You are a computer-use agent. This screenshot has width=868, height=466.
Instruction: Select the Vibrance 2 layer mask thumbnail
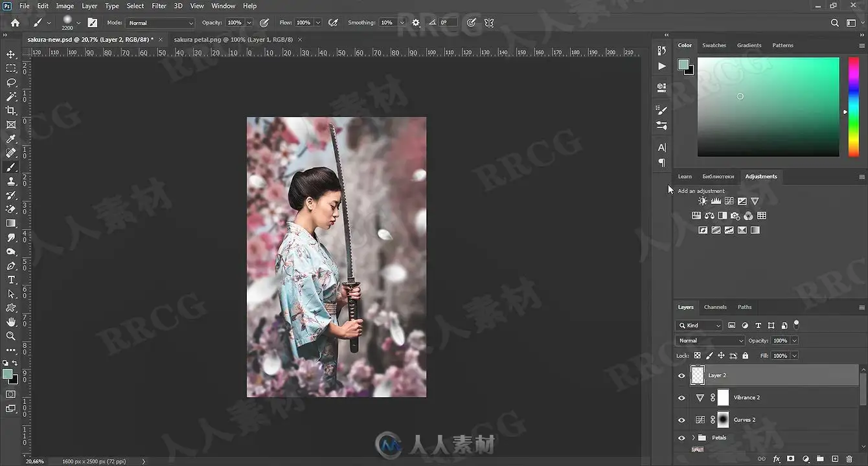723,397
